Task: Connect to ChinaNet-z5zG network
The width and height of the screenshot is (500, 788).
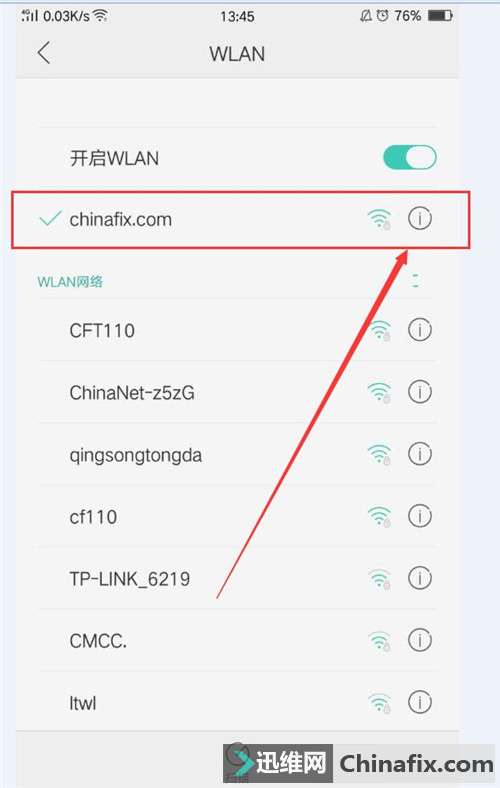Action: pos(237,392)
